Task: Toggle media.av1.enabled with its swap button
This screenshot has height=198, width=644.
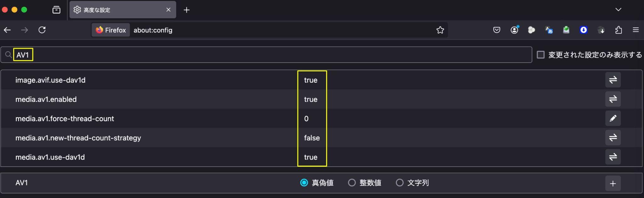Action: click(613, 99)
